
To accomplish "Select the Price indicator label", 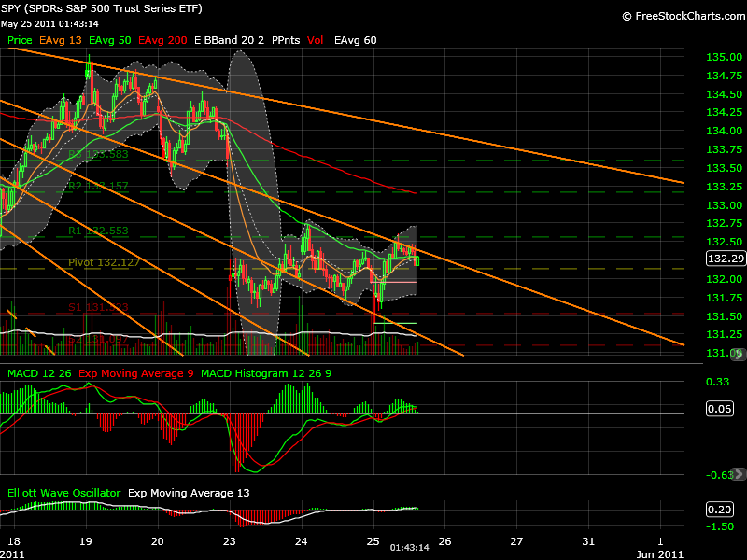I will (x=20, y=41).
